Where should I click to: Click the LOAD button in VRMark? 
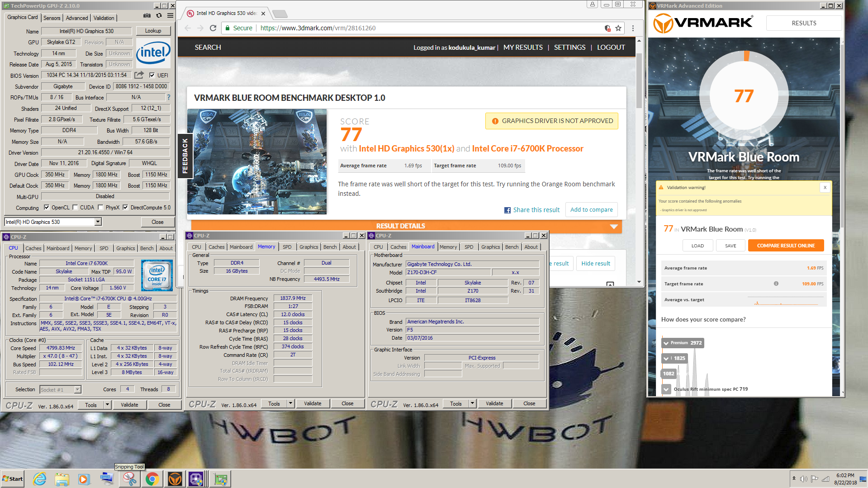[697, 246]
